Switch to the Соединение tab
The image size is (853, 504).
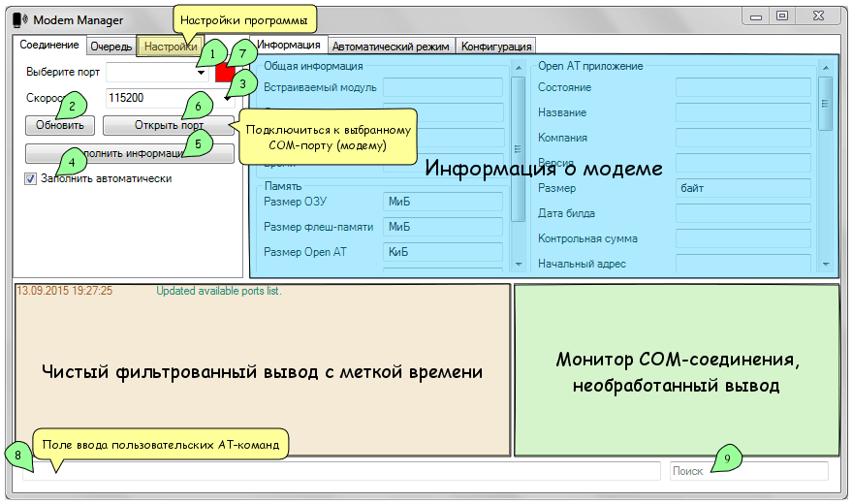[49, 45]
